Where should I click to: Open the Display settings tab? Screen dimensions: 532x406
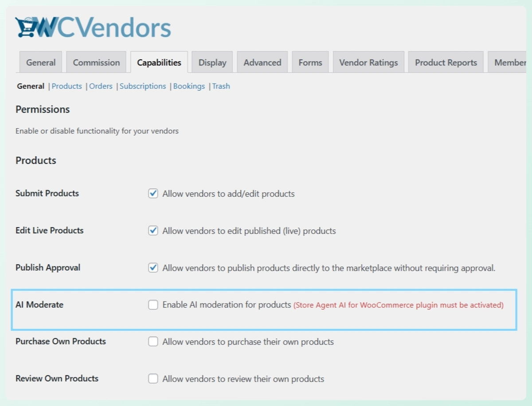coord(212,62)
